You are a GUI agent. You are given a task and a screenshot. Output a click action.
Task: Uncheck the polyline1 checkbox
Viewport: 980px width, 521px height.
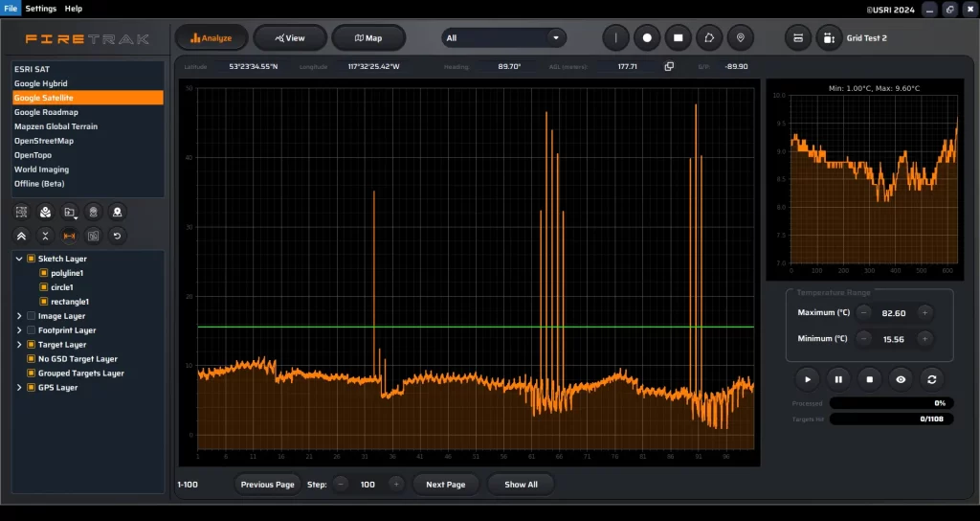pos(43,273)
